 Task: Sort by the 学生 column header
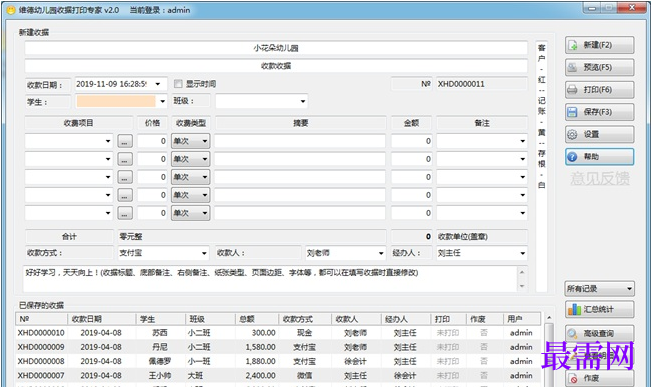160,319
